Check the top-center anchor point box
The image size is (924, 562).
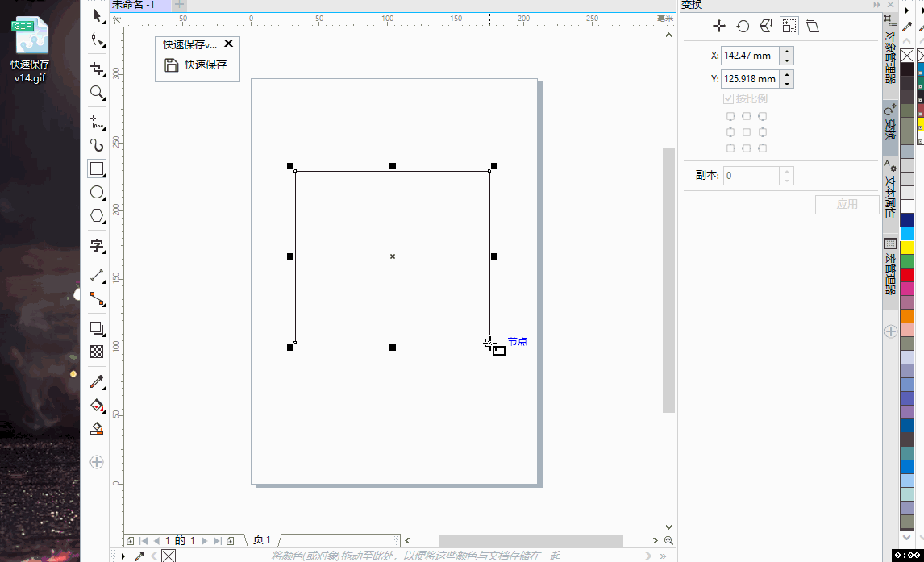747,116
